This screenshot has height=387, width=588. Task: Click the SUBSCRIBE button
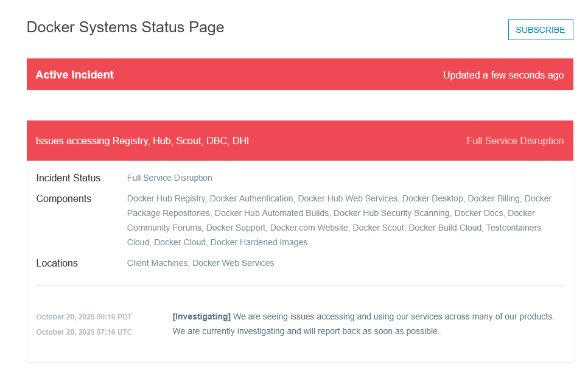540,29
